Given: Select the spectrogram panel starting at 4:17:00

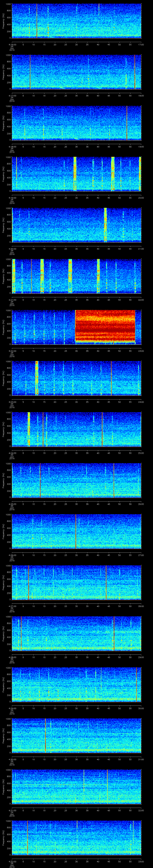Looking at the screenshot, I should [x=77, y=72].
